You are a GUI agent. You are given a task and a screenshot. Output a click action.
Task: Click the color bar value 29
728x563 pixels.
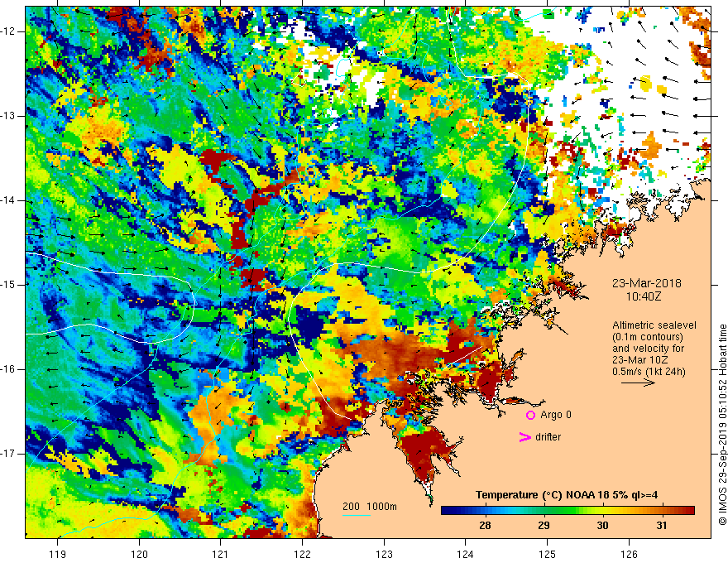click(544, 526)
